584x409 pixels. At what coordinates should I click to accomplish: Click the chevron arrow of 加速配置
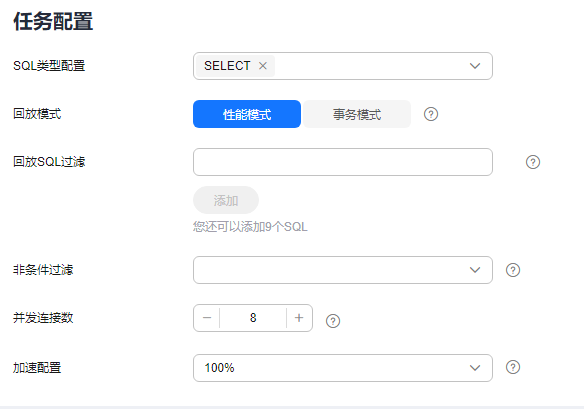[474, 368]
